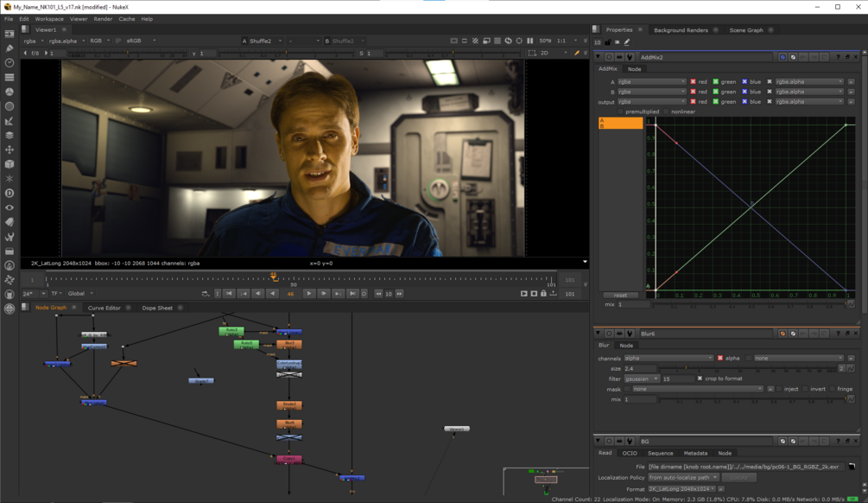Click the BG file path input field
This screenshot has height=503, width=868.
click(747, 467)
